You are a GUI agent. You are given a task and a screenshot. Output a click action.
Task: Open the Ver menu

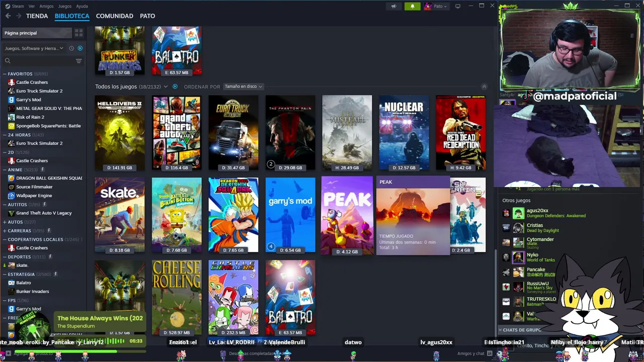point(32,6)
